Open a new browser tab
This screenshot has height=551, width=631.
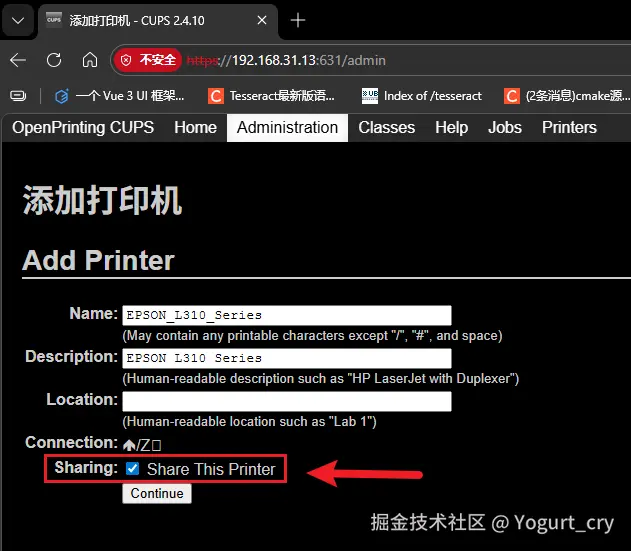(298, 20)
